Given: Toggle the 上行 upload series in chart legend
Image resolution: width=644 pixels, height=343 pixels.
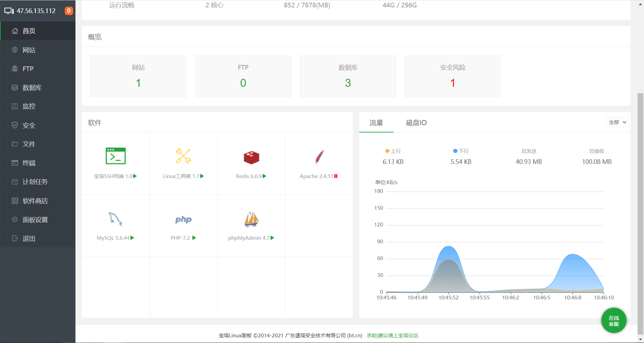Looking at the screenshot, I should click(393, 151).
